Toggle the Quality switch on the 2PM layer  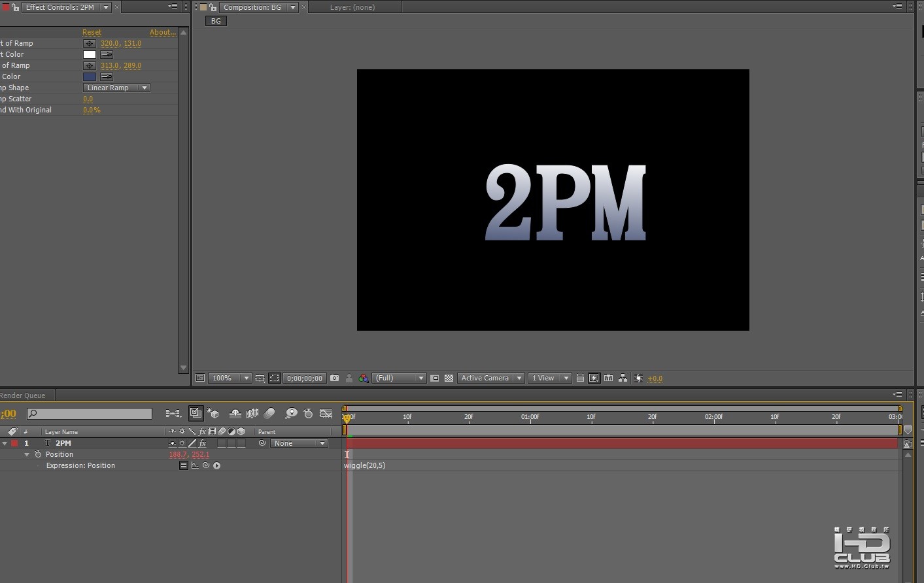coord(192,444)
